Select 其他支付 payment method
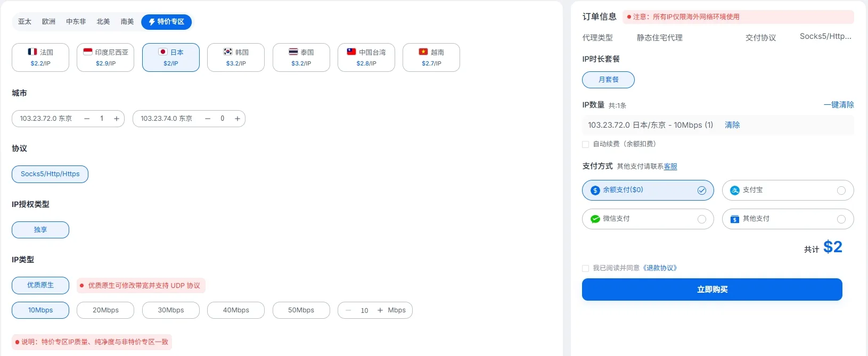 788,219
